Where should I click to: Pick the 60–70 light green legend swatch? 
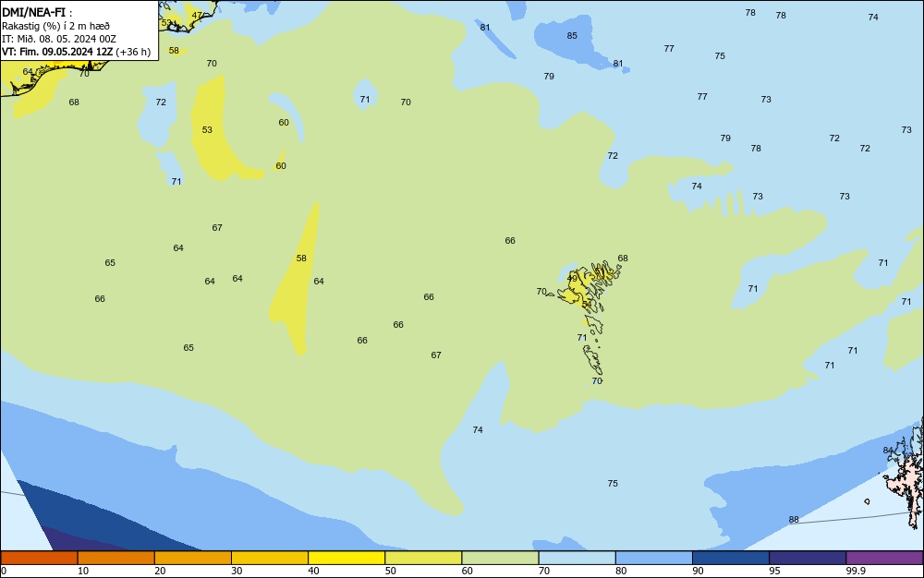500,558
